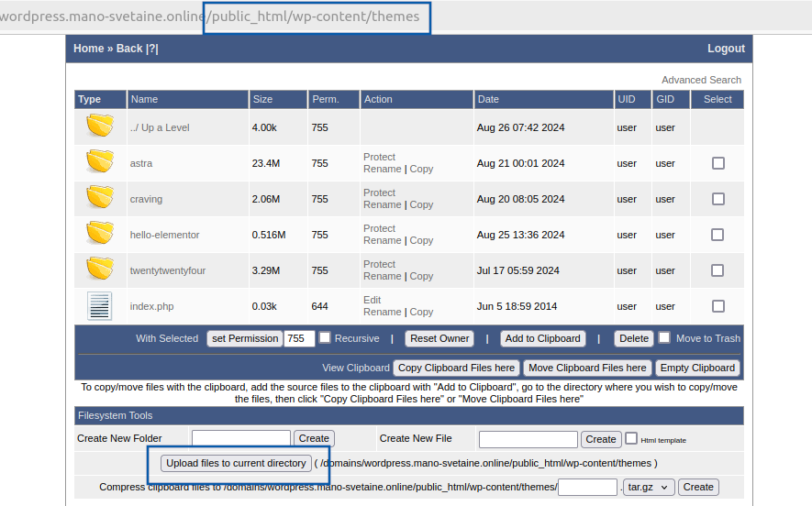Click Copy for index.php
The image size is (812, 506).
pos(421,312)
